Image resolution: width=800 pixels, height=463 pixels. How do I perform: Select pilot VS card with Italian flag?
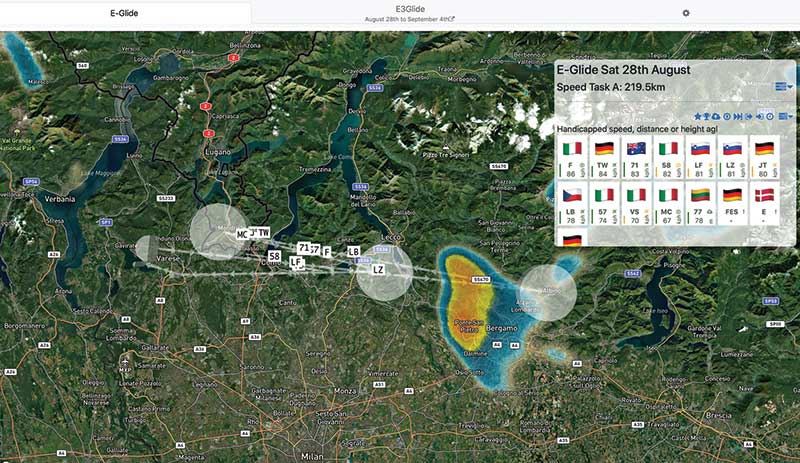635,204
